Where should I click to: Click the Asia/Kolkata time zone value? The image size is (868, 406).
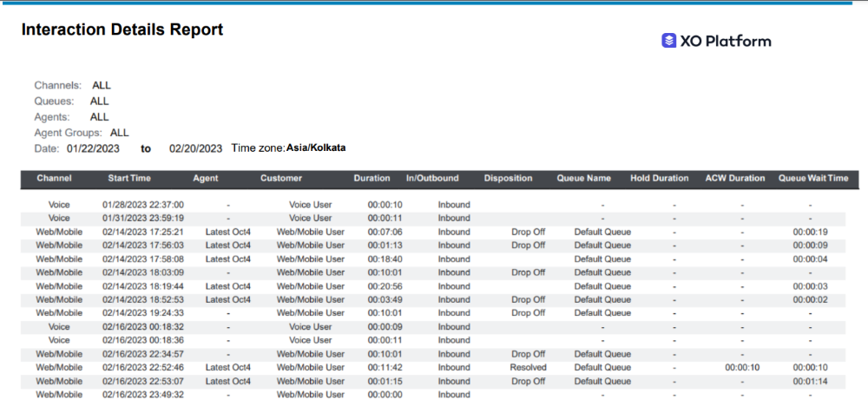(316, 148)
